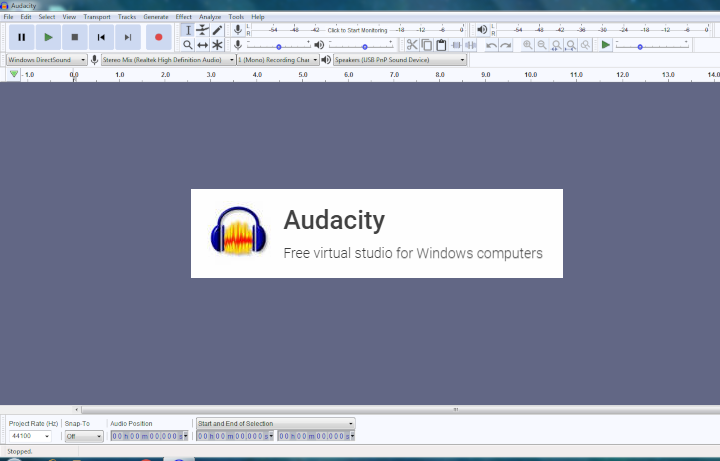Open selection start time format arrow
720x461 pixels.
click(271, 436)
